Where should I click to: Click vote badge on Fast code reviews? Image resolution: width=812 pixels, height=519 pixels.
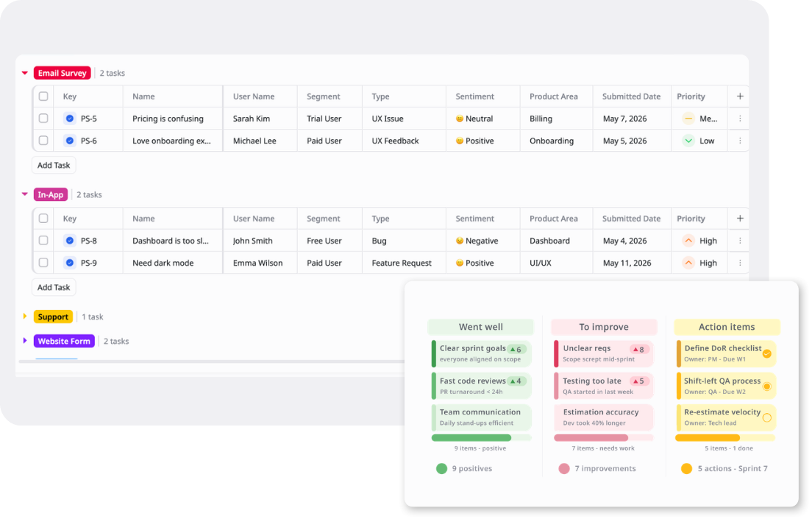516,381
